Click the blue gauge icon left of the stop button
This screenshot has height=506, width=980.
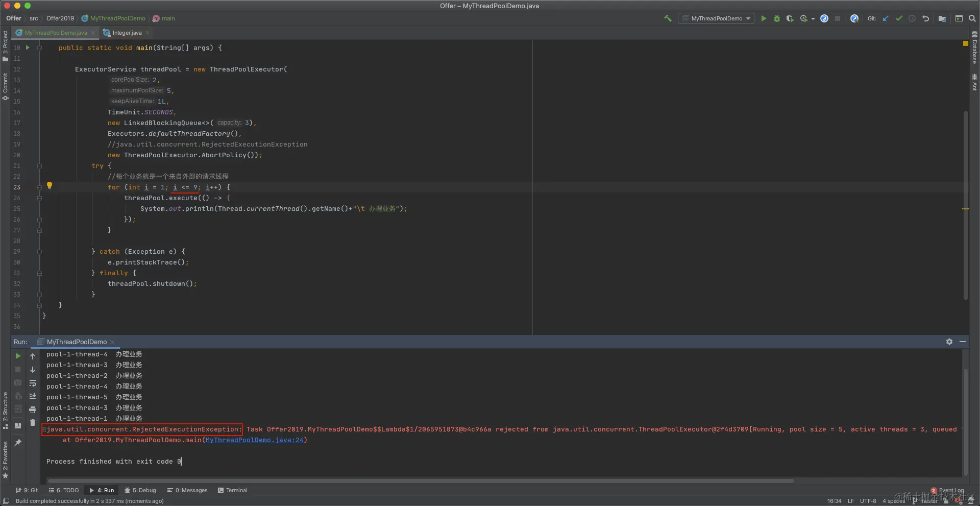click(824, 18)
